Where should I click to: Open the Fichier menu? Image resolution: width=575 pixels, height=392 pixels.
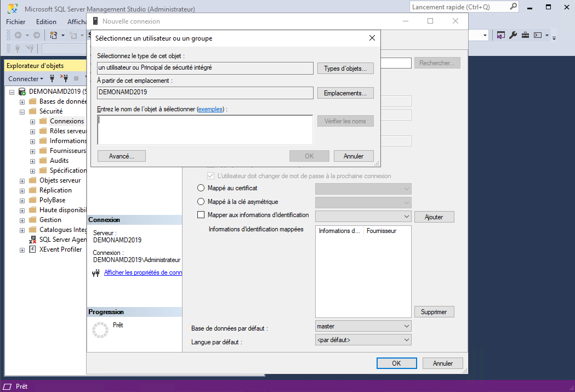[x=16, y=22]
